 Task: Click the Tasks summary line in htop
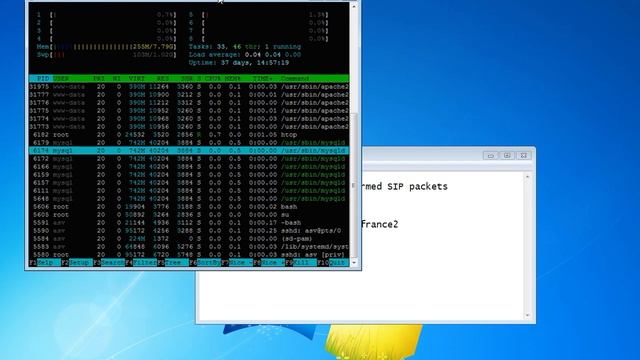[244, 47]
